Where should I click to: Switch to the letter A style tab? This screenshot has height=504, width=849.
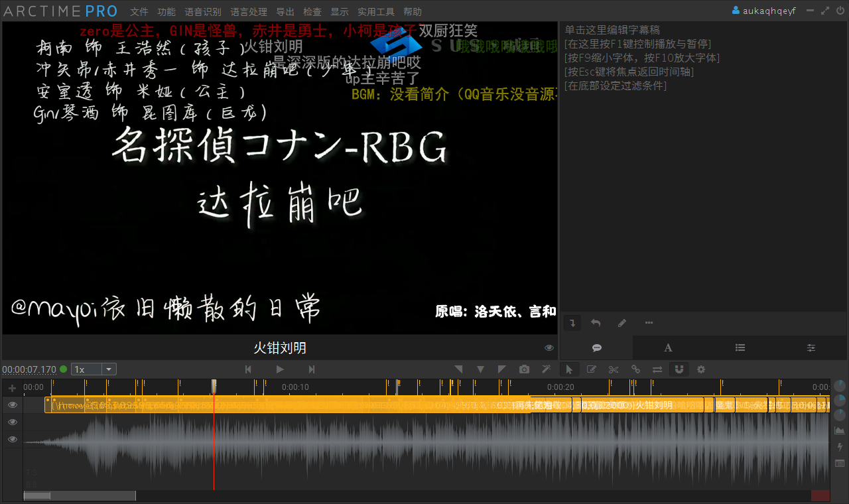[668, 347]
